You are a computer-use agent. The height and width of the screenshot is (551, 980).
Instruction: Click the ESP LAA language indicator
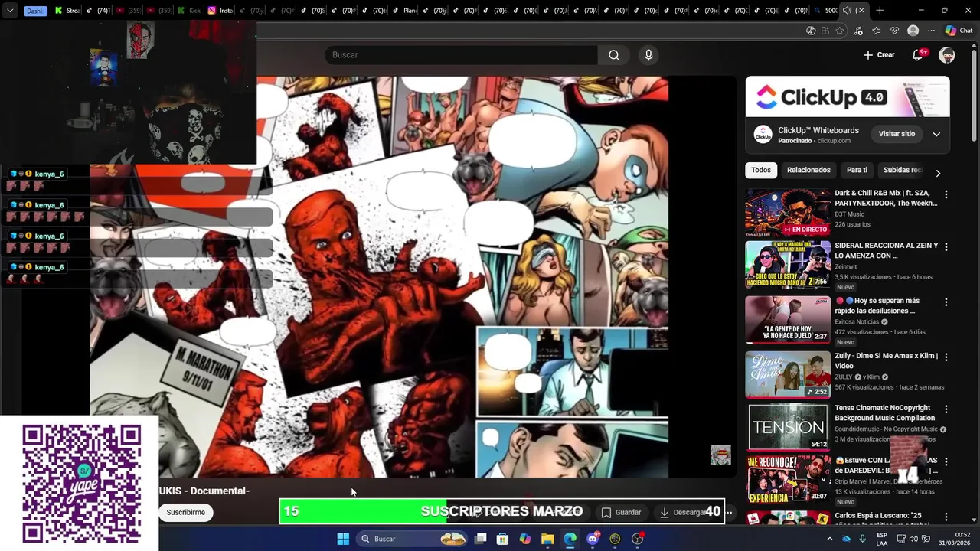tap(882, 539)
